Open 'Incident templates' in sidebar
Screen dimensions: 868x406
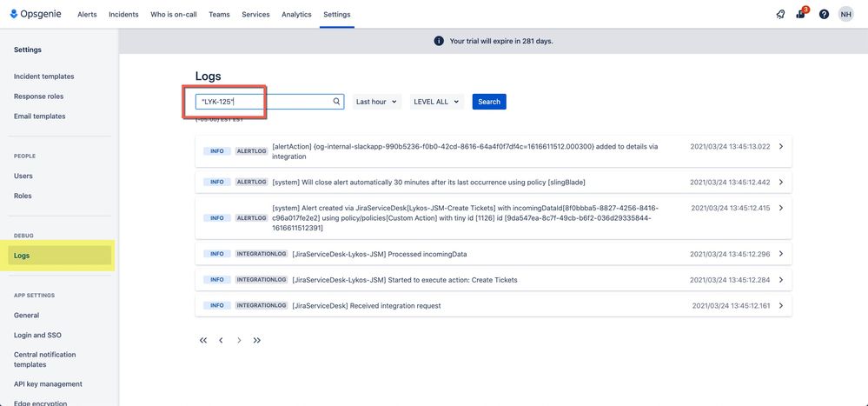(43, 77)
